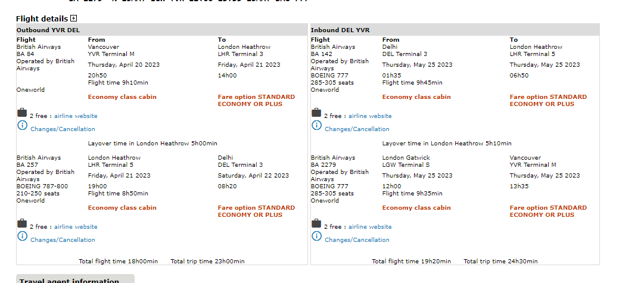This screenshot has width=644, height=283.
Task: Expand the Flight details plus icon
Action: [x=74, y=18]
